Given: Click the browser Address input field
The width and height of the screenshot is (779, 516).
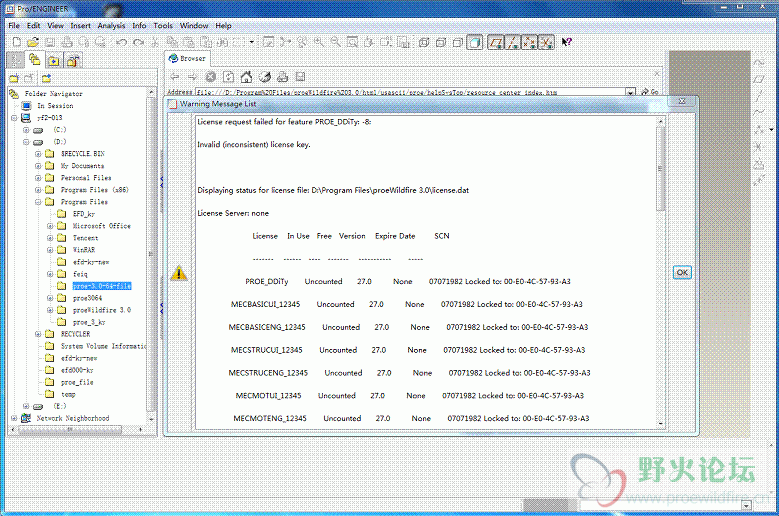Looking at the screenshot, I should click(x=410, y=92).
